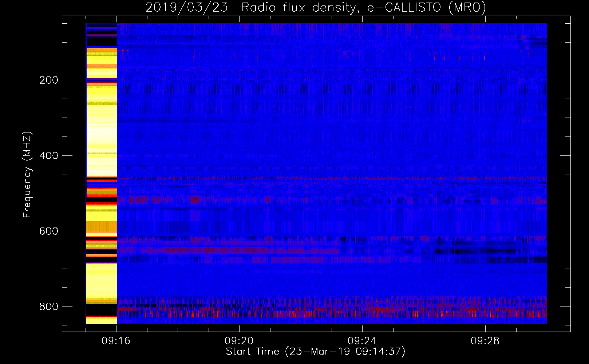Click the 09:24 time tick label
The height and width of the screenshot is (364, 589).
click(x=362, y=341)
